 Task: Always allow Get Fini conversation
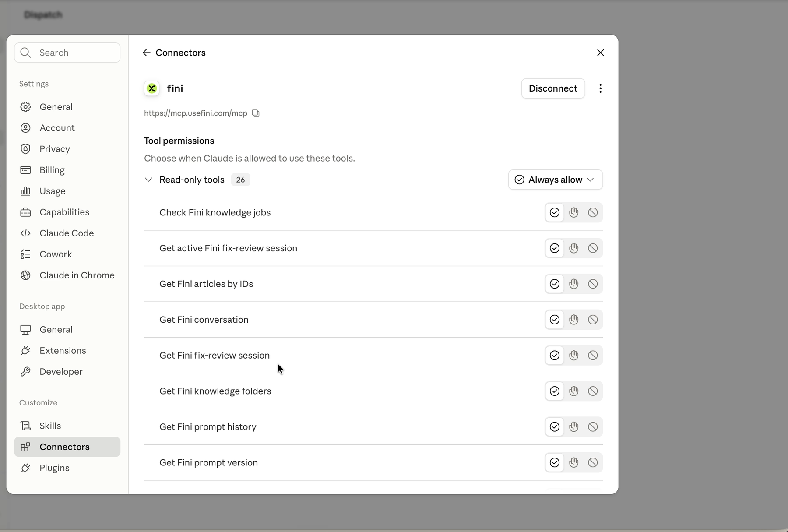555,320
